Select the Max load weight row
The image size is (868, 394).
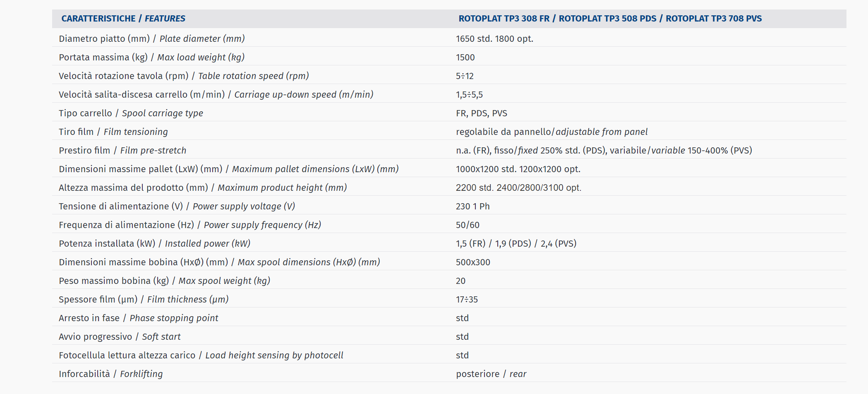(449, 57)
